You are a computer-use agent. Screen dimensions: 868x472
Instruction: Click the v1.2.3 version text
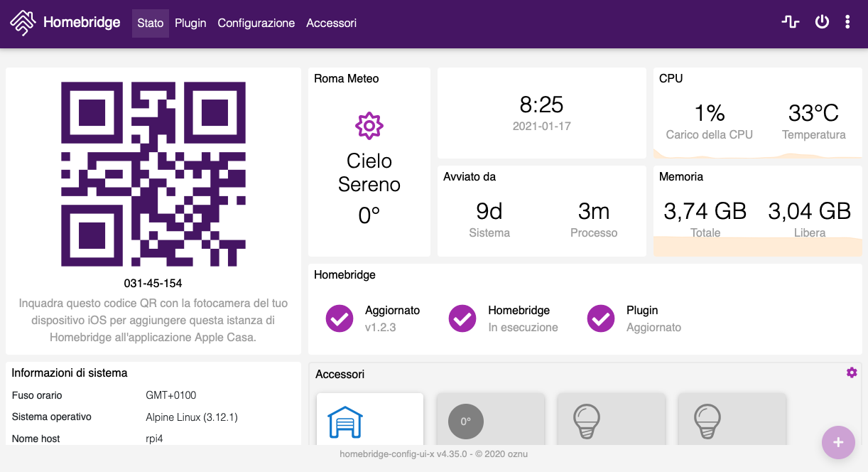[380, 328]
